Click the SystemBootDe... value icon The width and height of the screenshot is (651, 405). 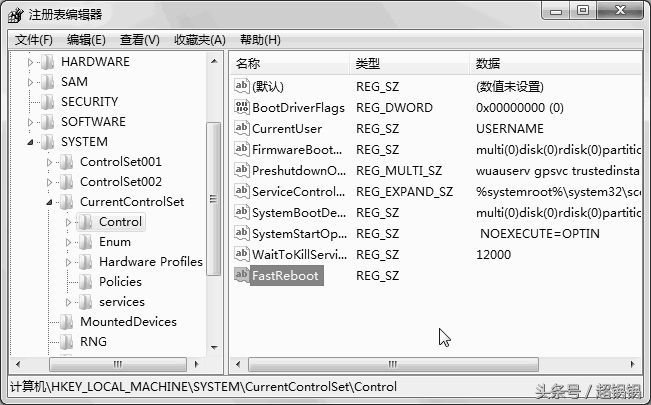click(x=242, y=212)
